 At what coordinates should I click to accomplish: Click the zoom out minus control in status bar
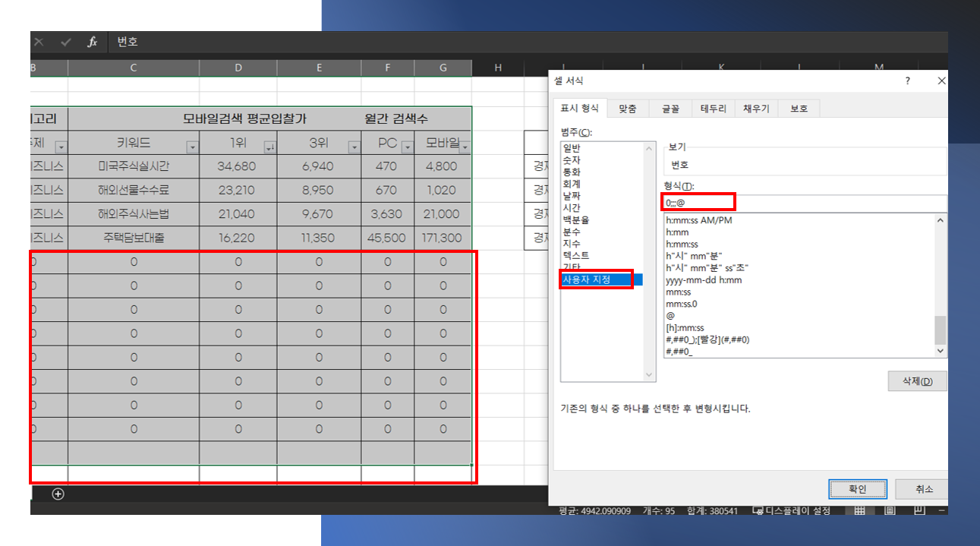tap(942, 510)
